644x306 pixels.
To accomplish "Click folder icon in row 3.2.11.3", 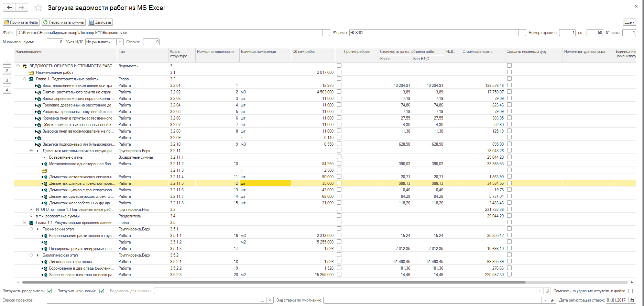I will coord(44,170).
